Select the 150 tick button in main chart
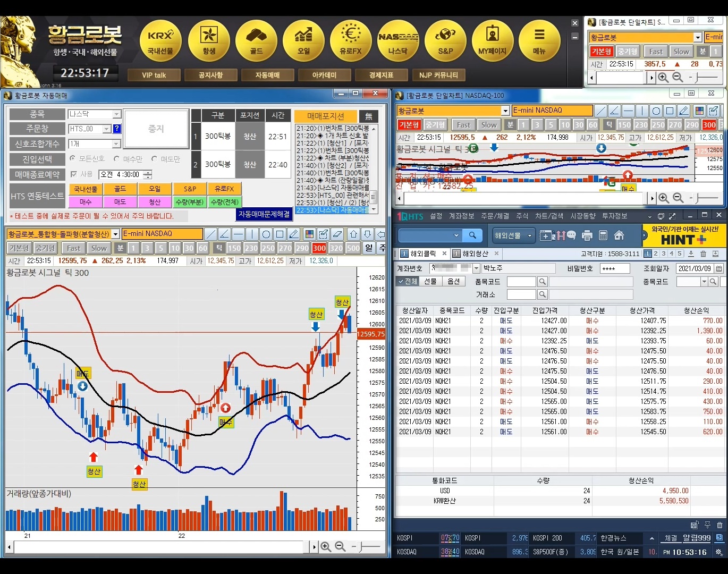This screenshot has width=728, height=574. (x=234, y=248)
